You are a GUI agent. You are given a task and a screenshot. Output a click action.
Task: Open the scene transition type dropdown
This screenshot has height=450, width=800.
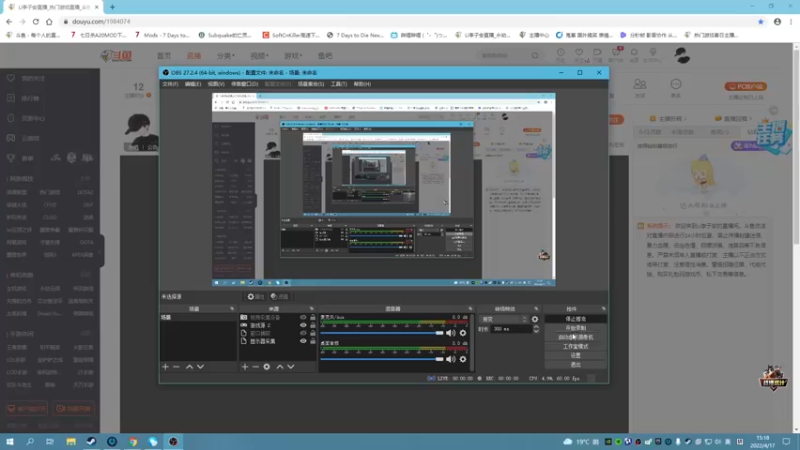504,319
